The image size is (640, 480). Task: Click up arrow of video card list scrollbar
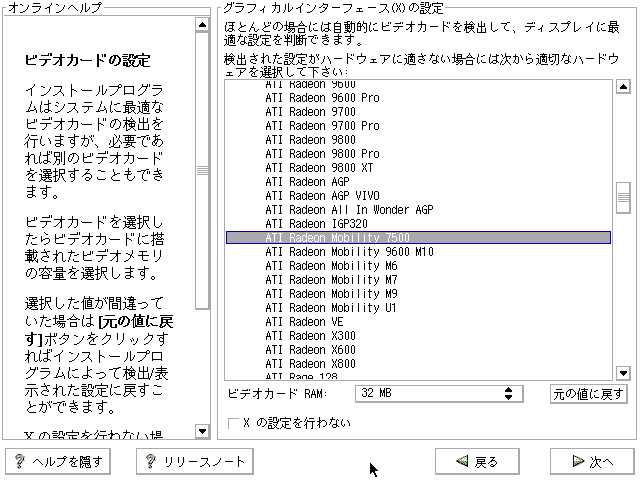coord(623,87)
